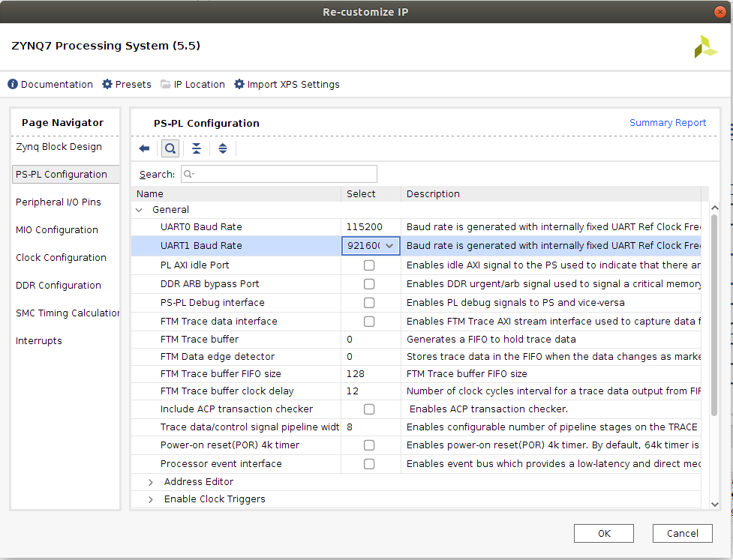Image resolution: width=733 pixels, height=560 pixels.
Task: Open Documentation info icon
Action: tap(13, 85)
